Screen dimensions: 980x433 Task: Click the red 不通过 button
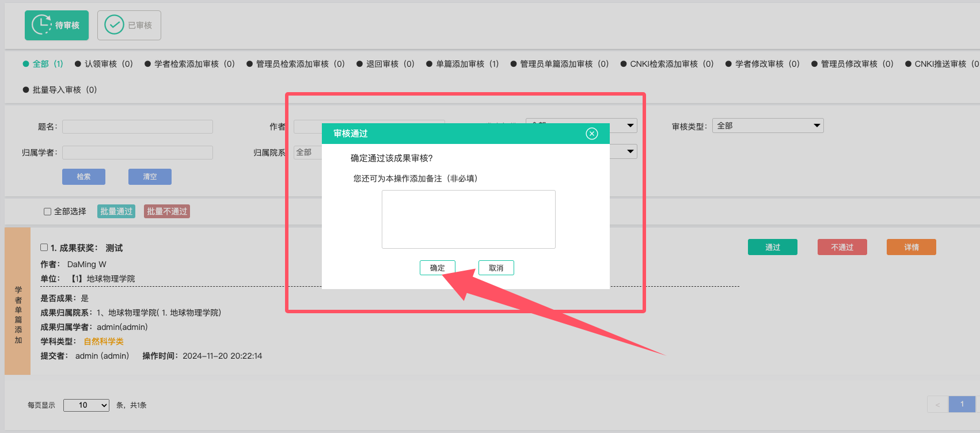842,247
